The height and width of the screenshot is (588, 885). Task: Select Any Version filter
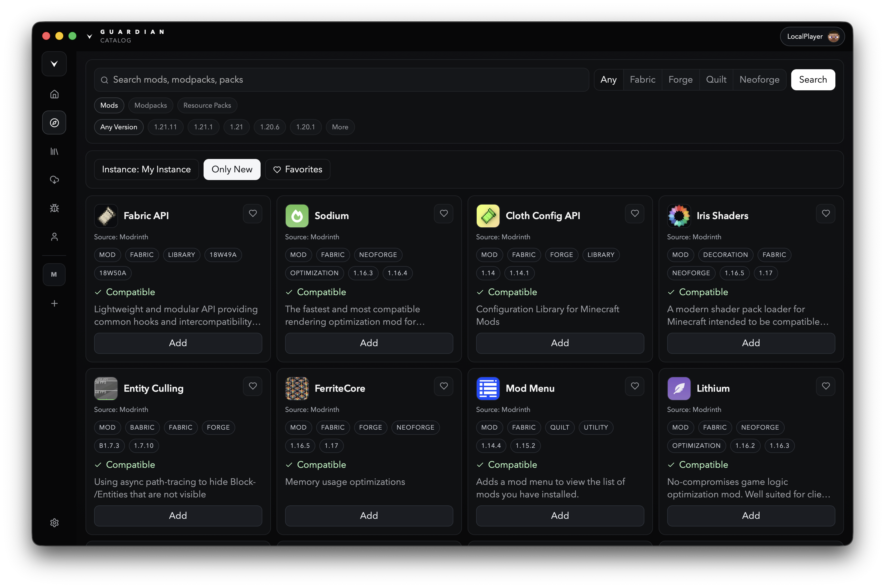tap(119, 127)
